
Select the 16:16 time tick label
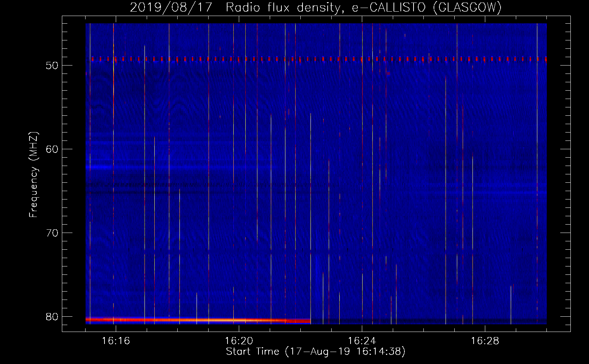point(116,341)
